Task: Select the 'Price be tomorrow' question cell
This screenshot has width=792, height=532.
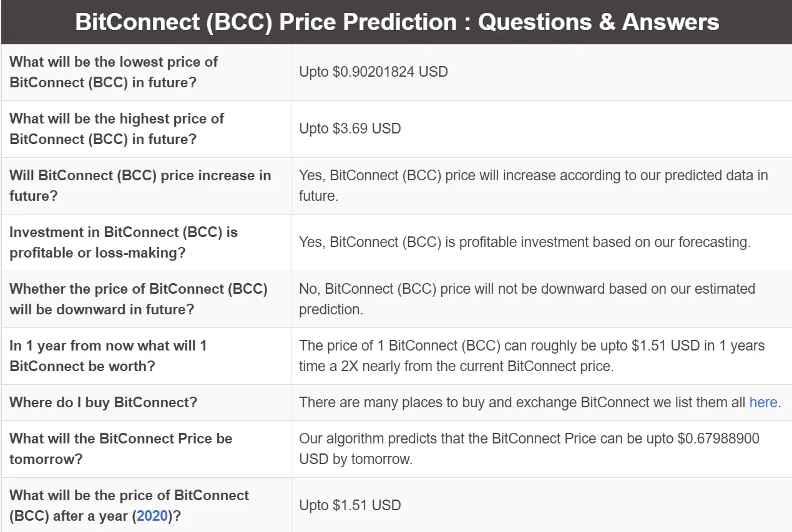Action: [x=120, y=448]
